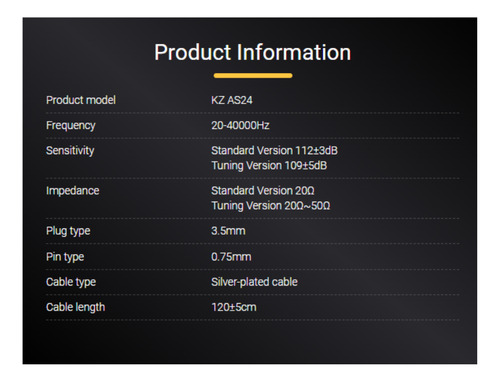Select the Impedance label
The image size is (500, 382).
(x=73, y=191)
